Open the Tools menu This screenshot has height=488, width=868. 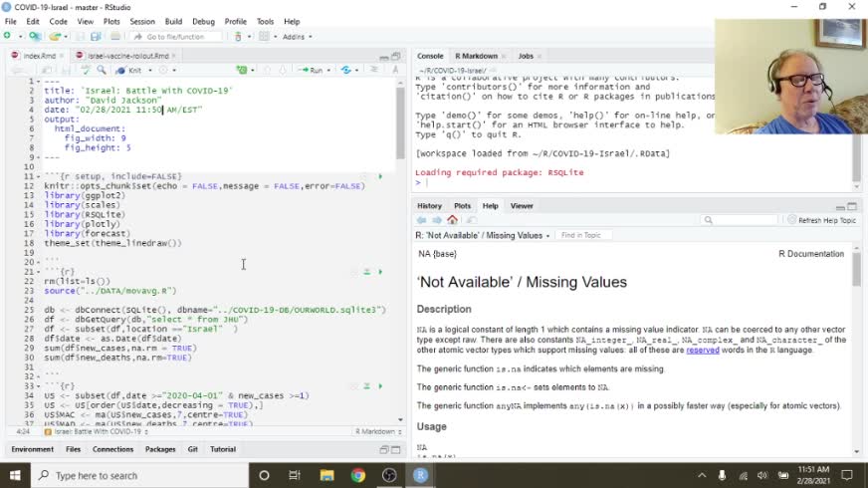coord(265,22)
